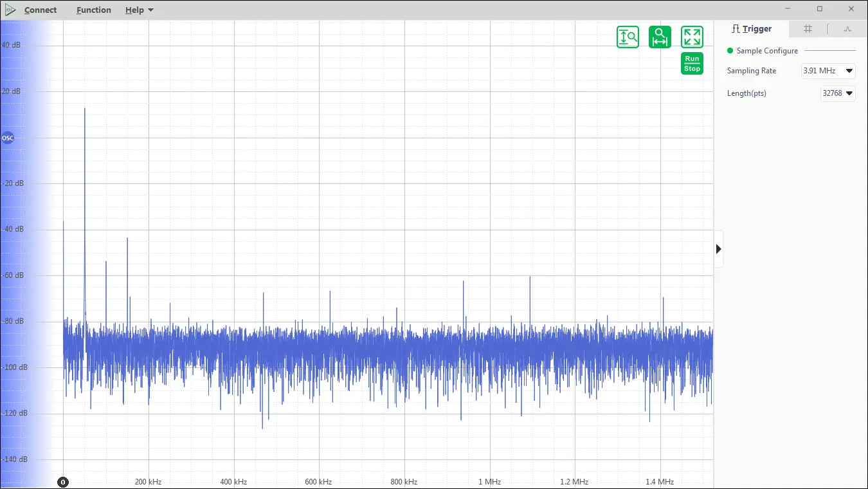Click the vertical zoom magnifier icon

(628, 37)
